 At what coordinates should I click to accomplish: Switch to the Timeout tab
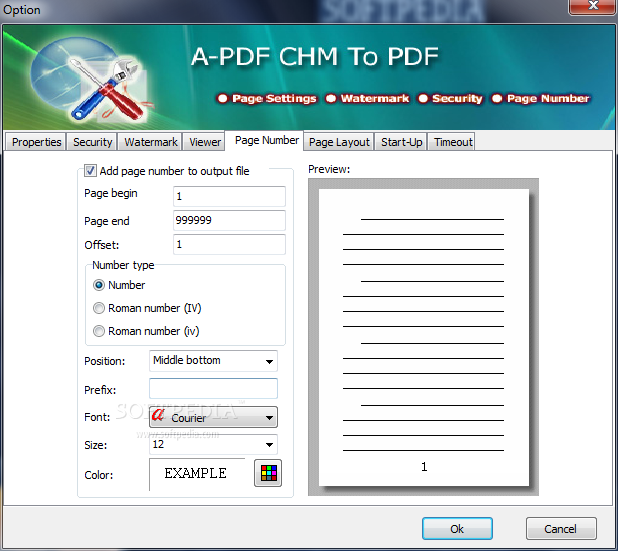tap(452, 142)
